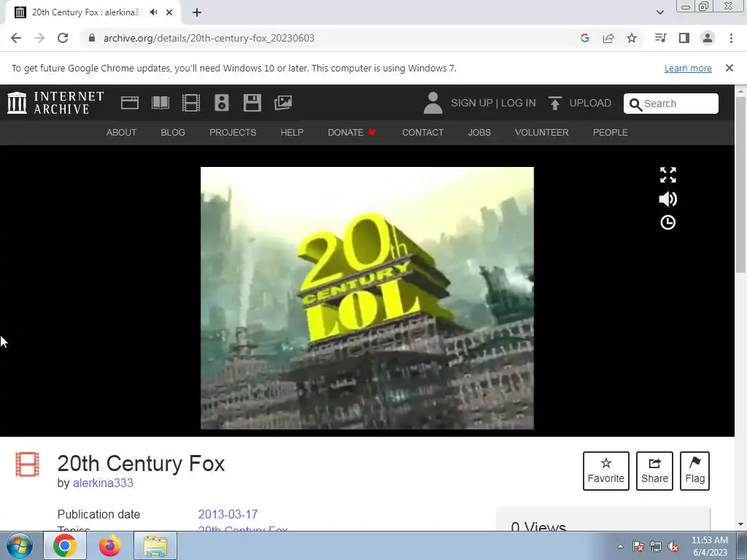
Task: Click the clock icon beside the player
Action: coord(668,222)
